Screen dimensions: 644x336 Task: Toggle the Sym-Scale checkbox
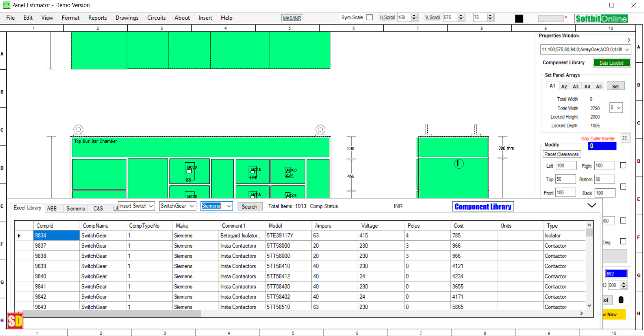[369, 17]
